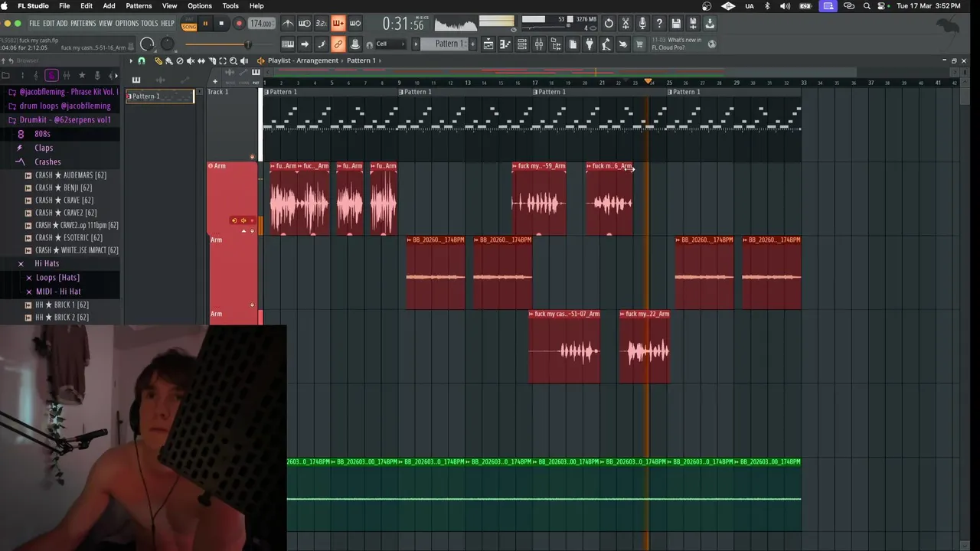Click the step editing arrow icon
Image resolution: width=980 pixels, height=551 pixels.
pyautogui.click(x=305, y=44)
